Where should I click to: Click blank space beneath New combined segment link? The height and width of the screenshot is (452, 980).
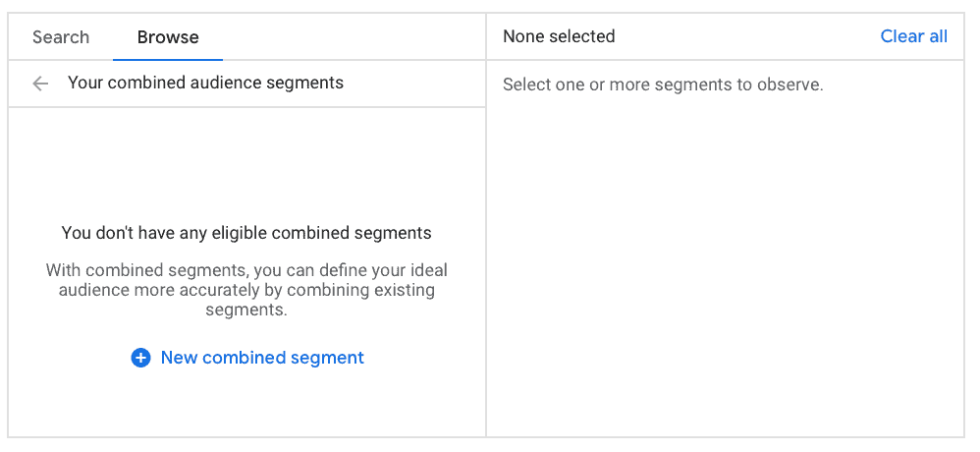[x=246, y=403]
